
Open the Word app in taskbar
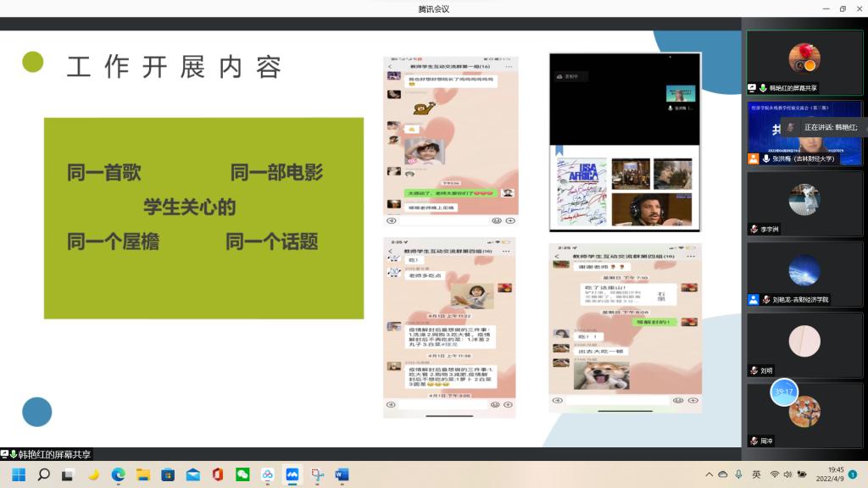342,474
